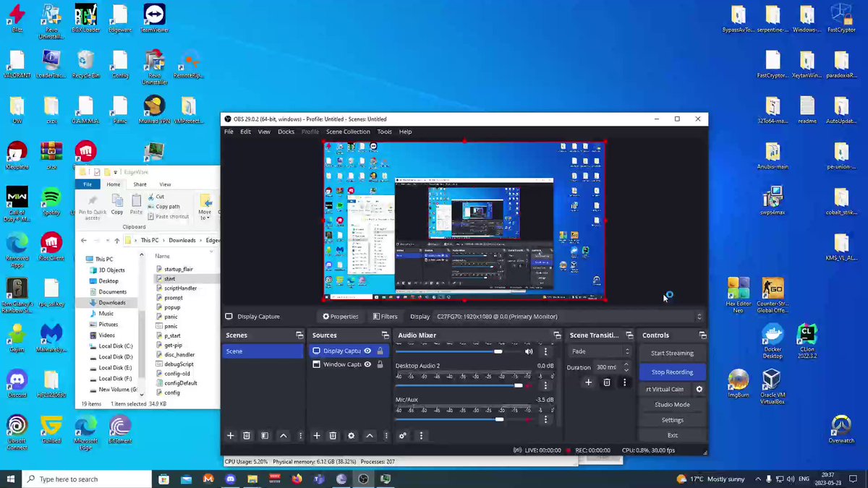
Task: Toggle Window Capture source visibility eye
Action: 367,364
